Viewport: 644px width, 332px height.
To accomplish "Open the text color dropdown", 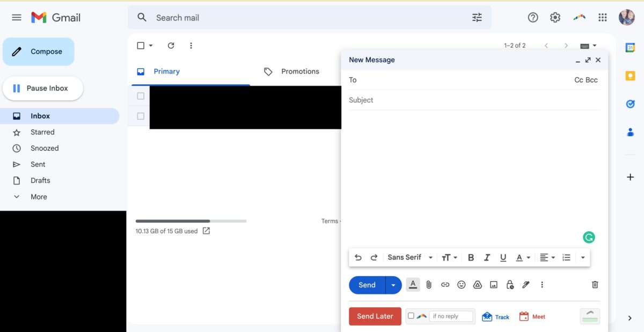I will point(523,257).
